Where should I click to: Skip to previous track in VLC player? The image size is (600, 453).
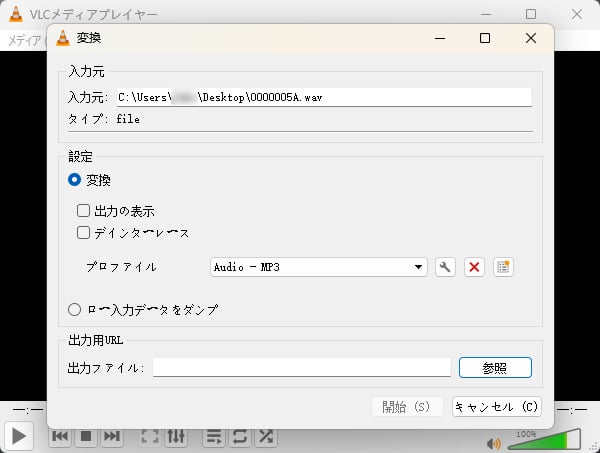[60, 436]
